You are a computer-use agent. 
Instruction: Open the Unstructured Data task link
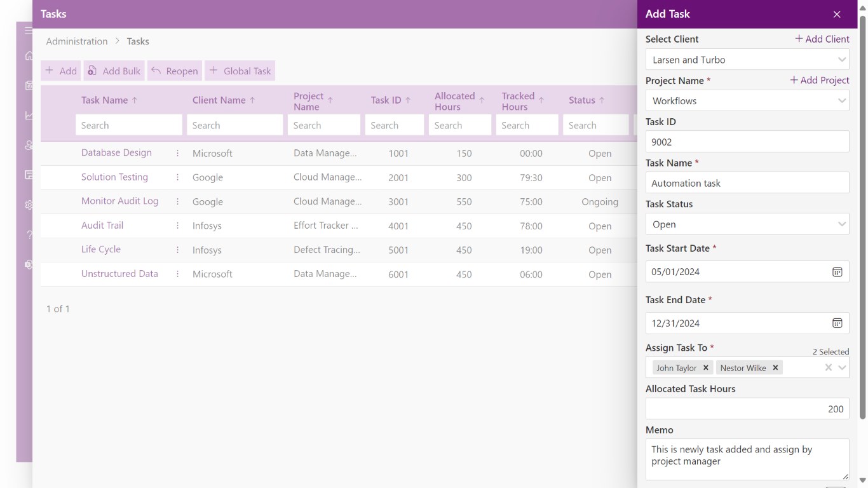(x=119, y=273)
